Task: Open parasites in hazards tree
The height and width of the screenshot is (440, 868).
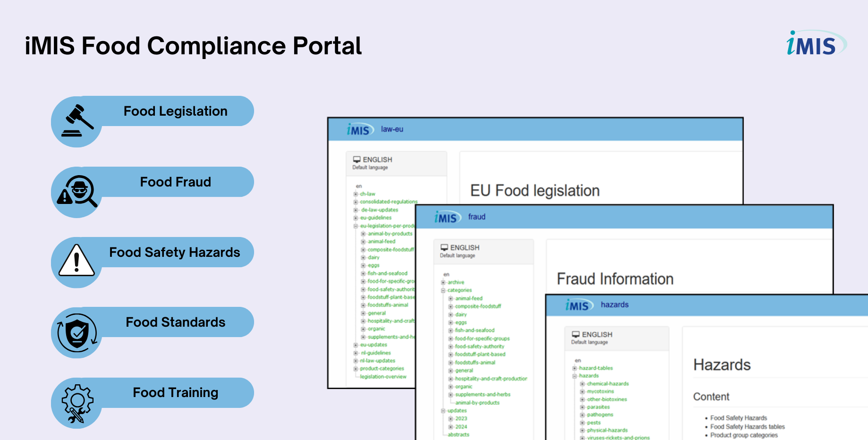Action: [598, 407]
